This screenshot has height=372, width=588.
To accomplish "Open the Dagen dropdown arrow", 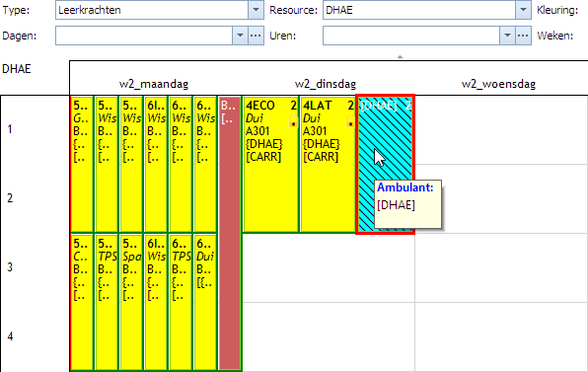I will point(240,36).
